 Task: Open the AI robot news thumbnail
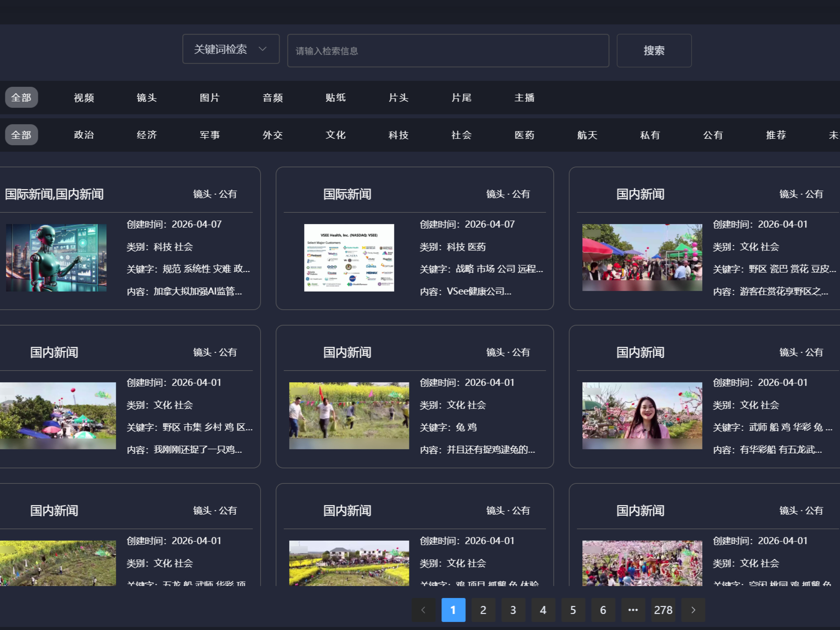pos(56,258)
